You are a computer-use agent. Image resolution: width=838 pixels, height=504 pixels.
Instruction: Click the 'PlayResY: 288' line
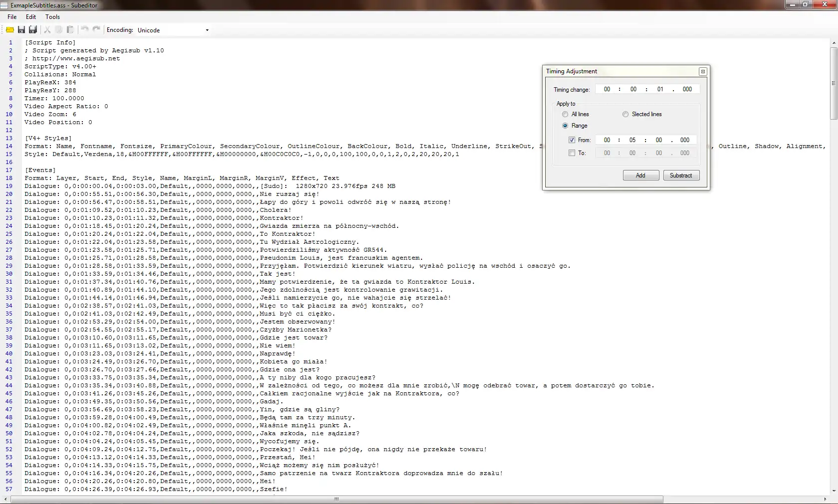50,91
